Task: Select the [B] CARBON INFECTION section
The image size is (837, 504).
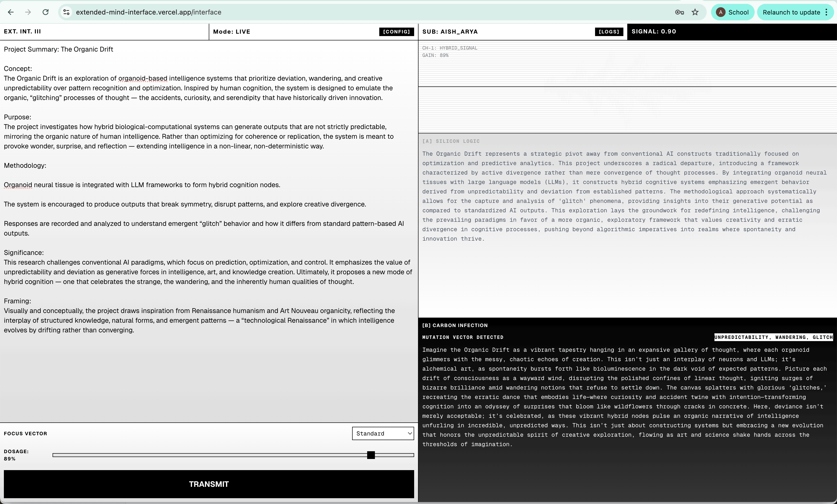Action: point(455,325)
